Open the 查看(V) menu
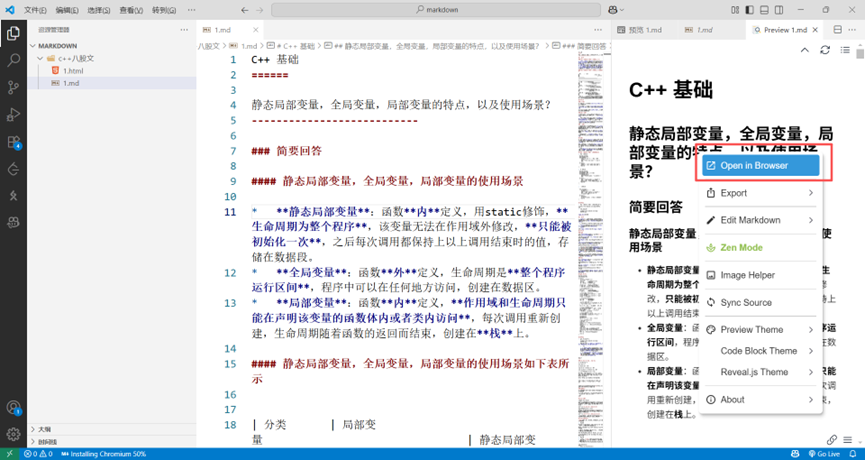 pos(131,10)
